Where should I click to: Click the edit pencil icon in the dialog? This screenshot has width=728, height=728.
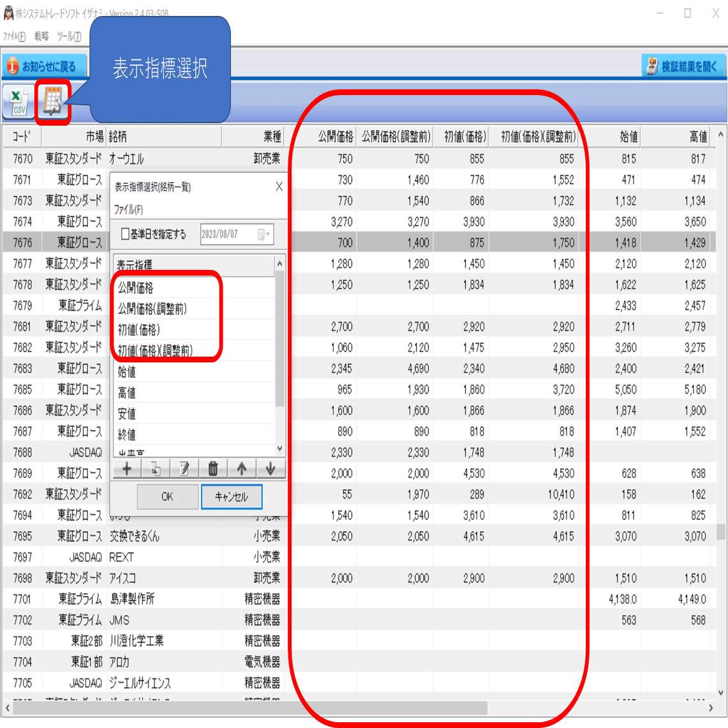click(x=184, y=468)
